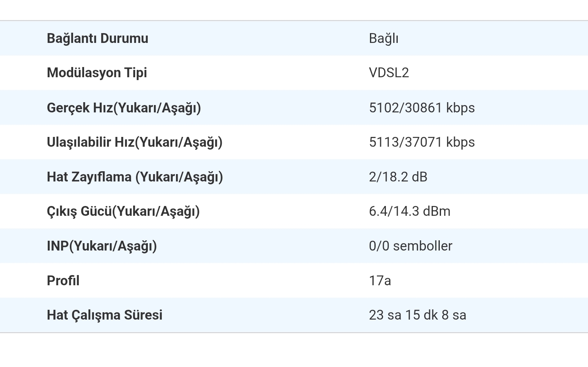Click the Bağlı connection status value
This screenshot has height=367, width=588.
(x=383, y=38)
